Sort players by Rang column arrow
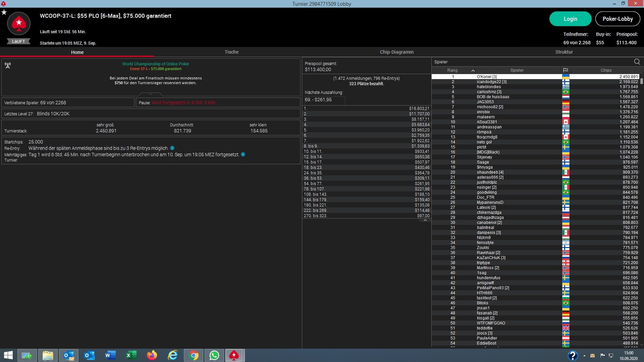The image size is (644, 362). pyautogui.click(x=473, y=70)
